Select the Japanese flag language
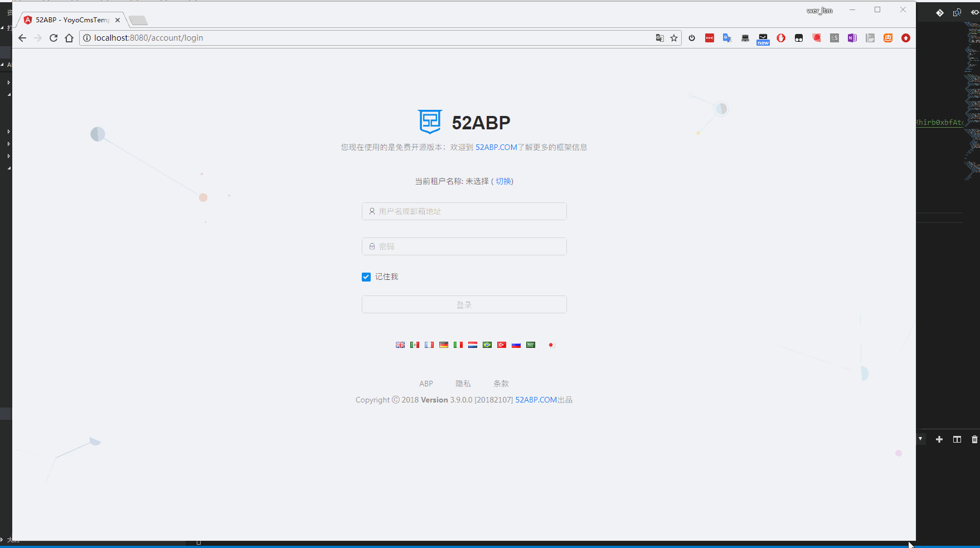This screenshot has height=548, width=980. point(551,345)
